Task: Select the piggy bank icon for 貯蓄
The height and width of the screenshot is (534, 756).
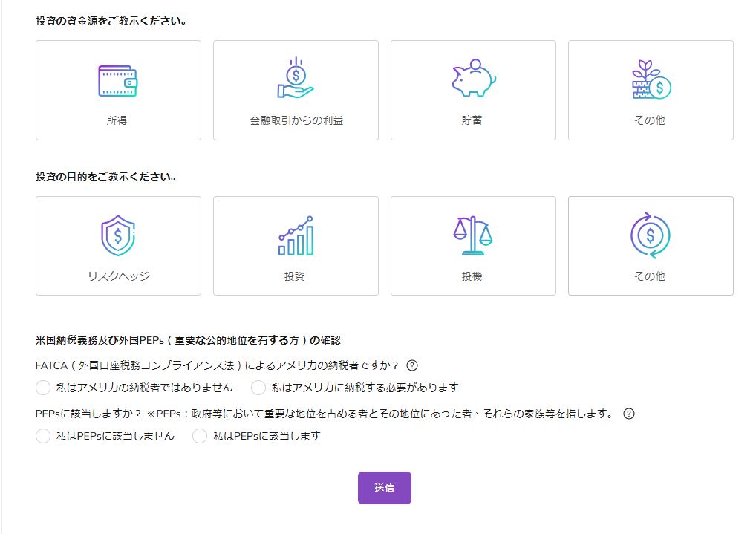Action: 473,79
